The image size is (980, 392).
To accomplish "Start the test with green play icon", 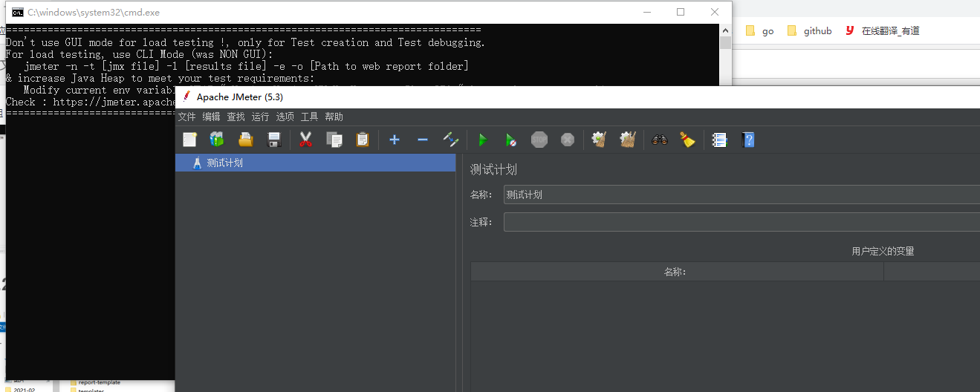I will point(482,140).
